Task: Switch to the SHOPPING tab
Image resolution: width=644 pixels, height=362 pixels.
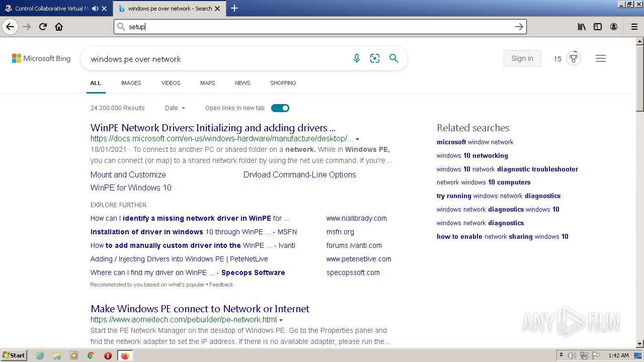Action: pos(283,83)
